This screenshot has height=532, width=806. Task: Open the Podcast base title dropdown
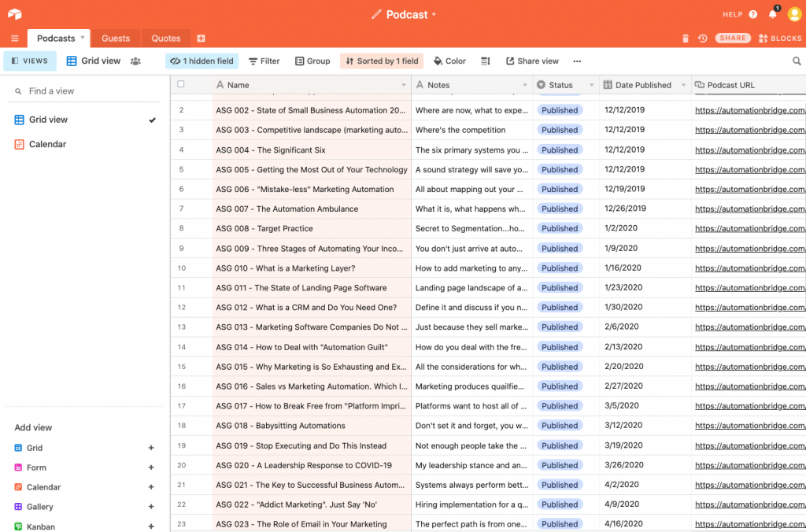tap(434, 14)
